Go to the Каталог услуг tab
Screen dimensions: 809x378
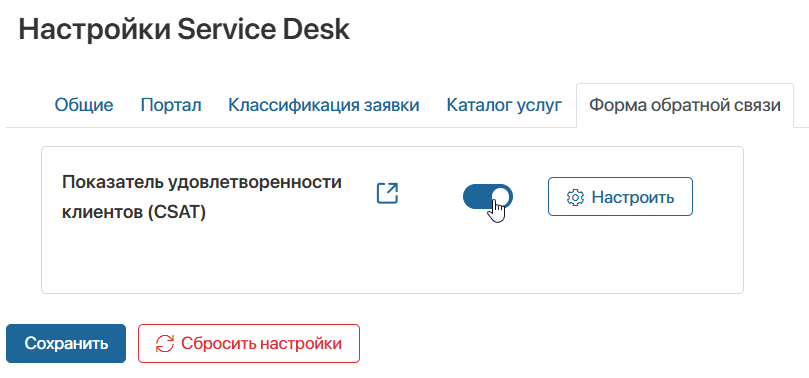(x=504, y=105)
